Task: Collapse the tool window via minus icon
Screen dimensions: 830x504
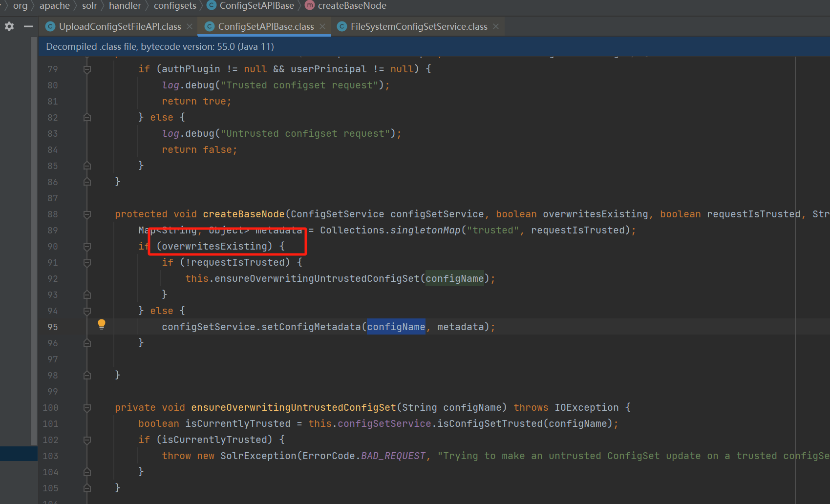Action: coord(28,26)
